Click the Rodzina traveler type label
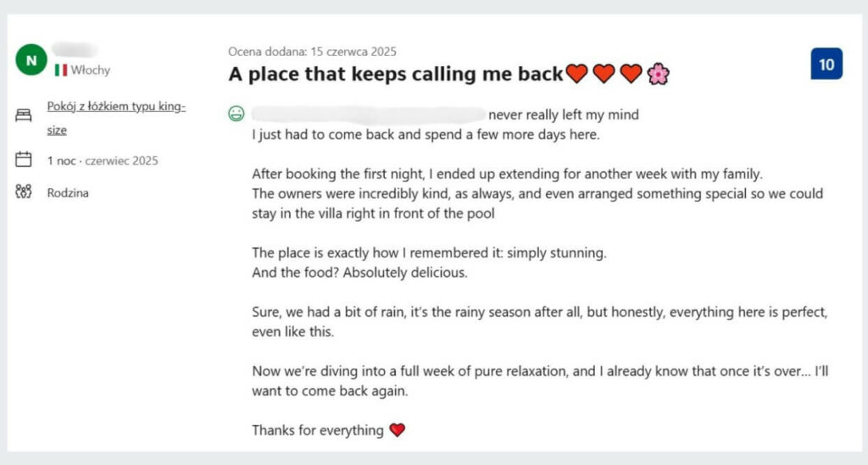868x465 pixels. coord(68,193)
